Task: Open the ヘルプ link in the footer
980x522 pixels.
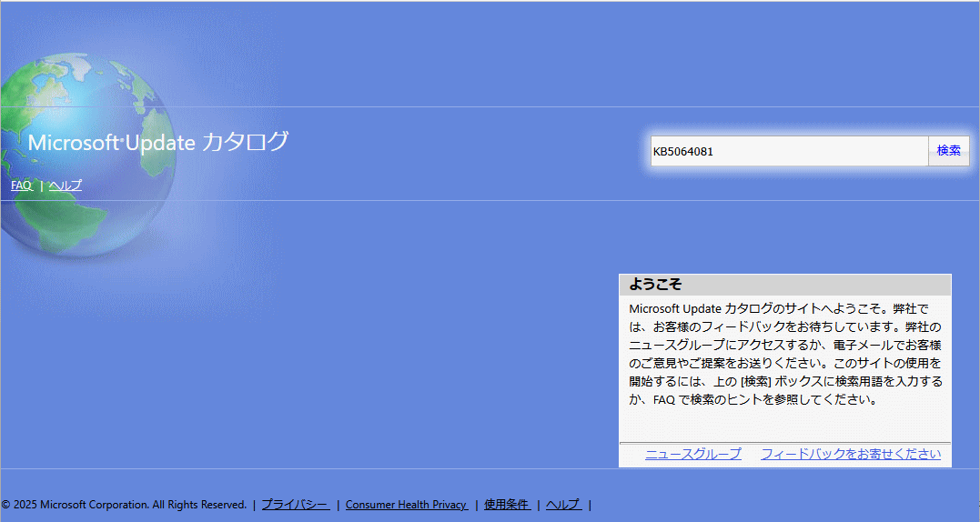Action: click(562, 505)
